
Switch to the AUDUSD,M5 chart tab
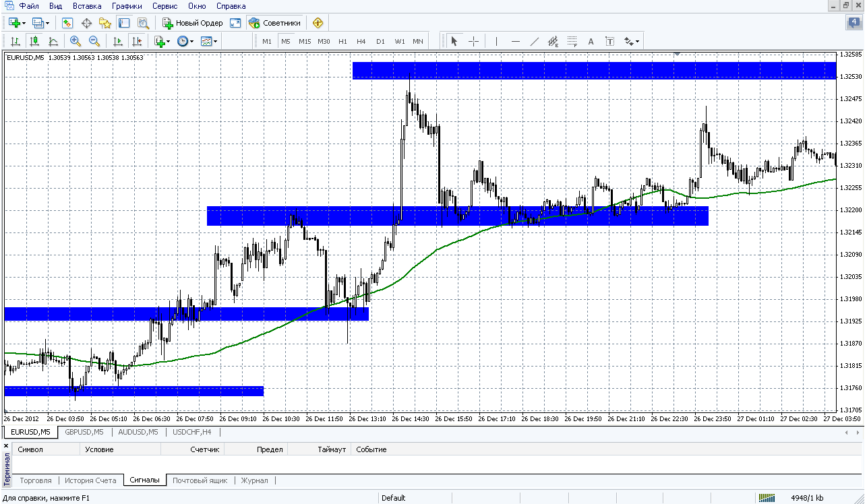tap(138, 432)
